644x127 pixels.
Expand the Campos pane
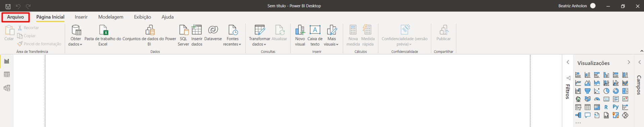point(640,62)
